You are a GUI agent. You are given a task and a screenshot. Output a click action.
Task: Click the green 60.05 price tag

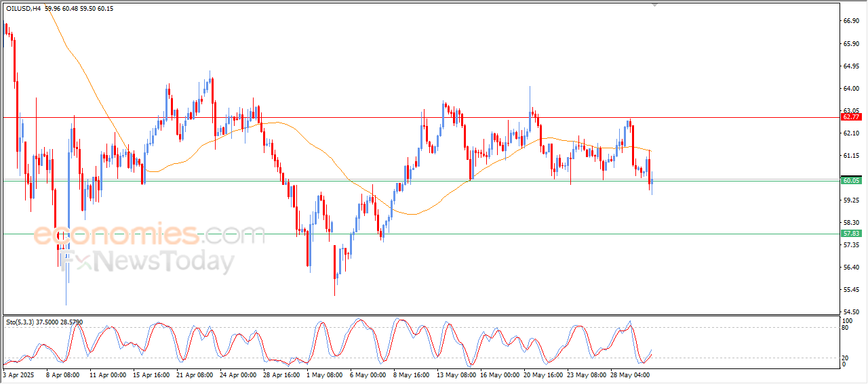tap(851, 180)
